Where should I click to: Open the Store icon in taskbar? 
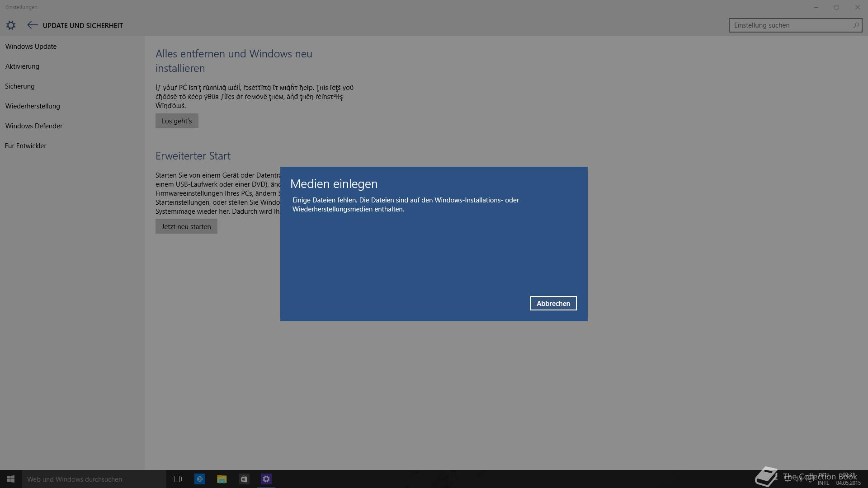(x=244, y=479)
